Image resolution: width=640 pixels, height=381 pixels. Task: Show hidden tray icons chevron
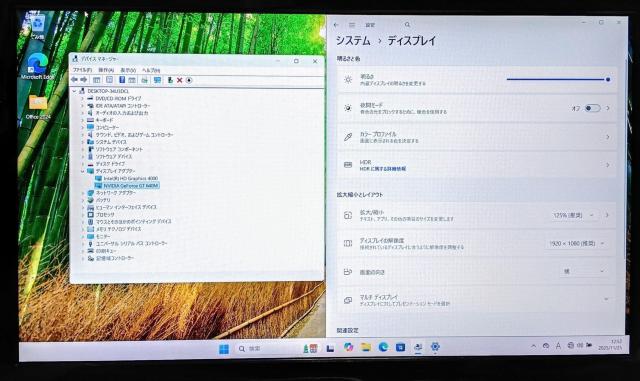click(533, 346)
